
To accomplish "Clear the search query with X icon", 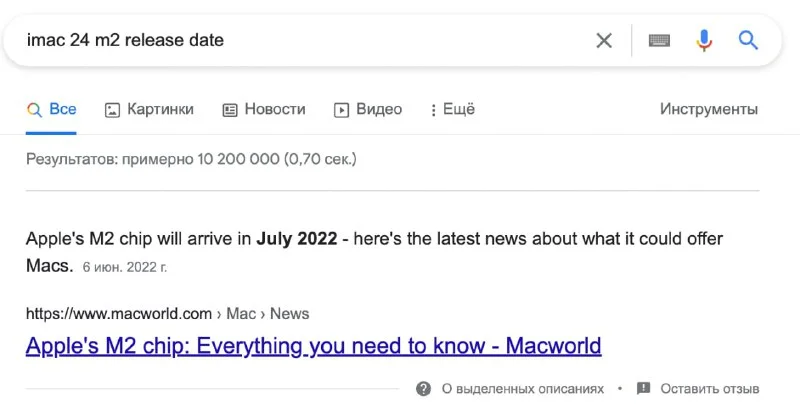I will coord(604,40).
